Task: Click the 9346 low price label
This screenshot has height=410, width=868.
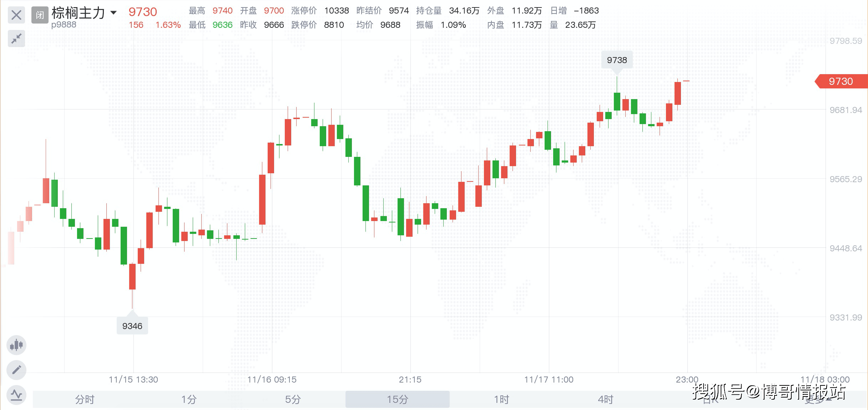Action: (132, 326)
